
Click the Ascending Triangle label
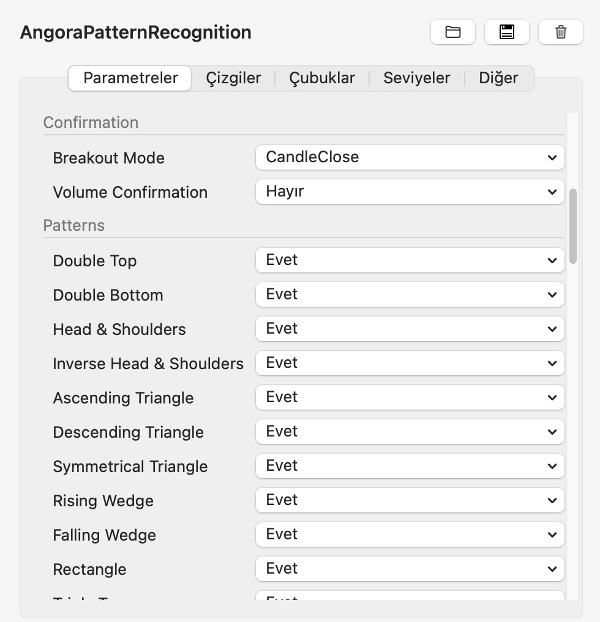[x=123, y=398]
